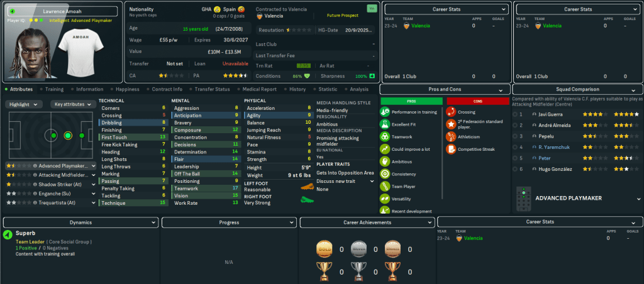Select the radio button next to Hugo González
644x284 pixels.
[516, 169]
